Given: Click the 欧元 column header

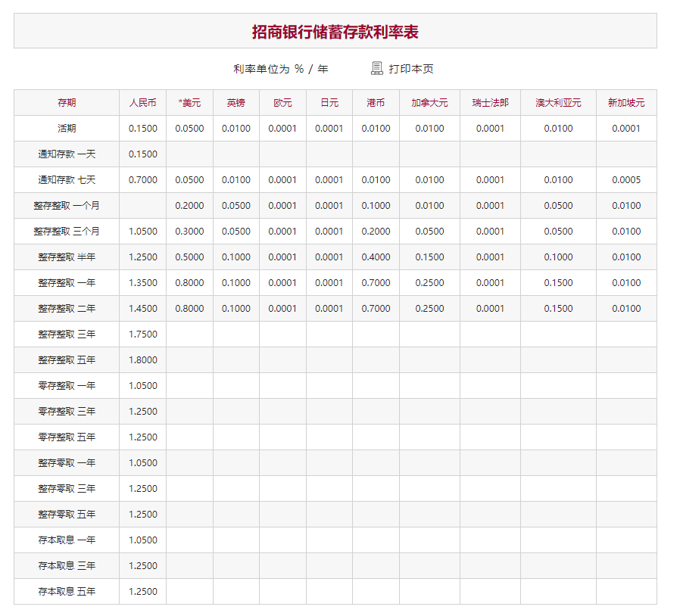Looking at the screenshot, I should click(282, 103).
